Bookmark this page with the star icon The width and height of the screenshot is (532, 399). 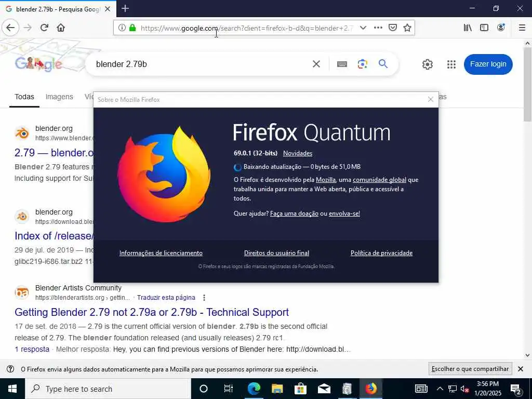click(x=407, y=28)
